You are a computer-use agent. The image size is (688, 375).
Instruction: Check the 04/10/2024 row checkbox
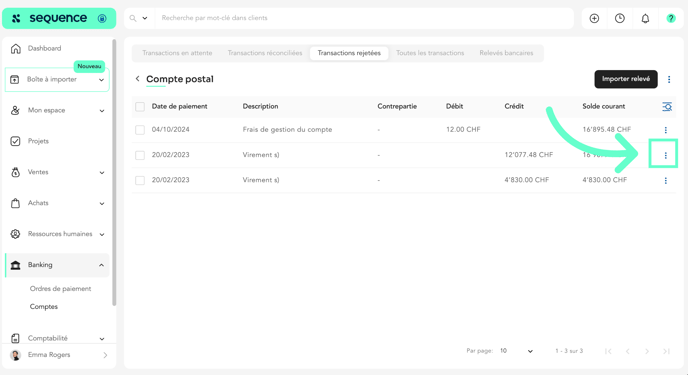click(x=140, y=130)
